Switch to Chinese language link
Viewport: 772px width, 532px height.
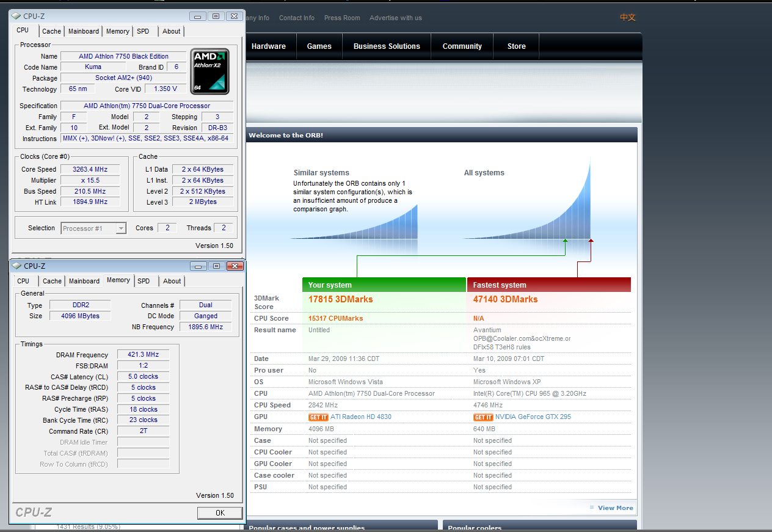[x=628, y=18]
